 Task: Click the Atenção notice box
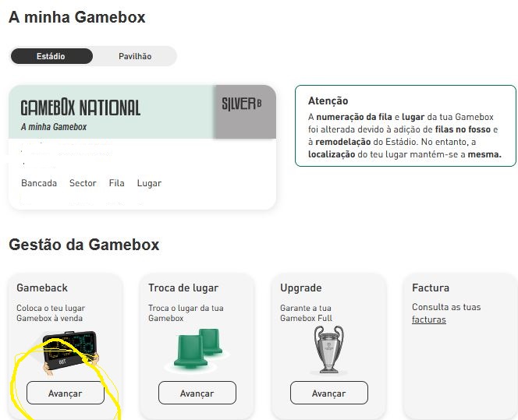coord(406,125)
